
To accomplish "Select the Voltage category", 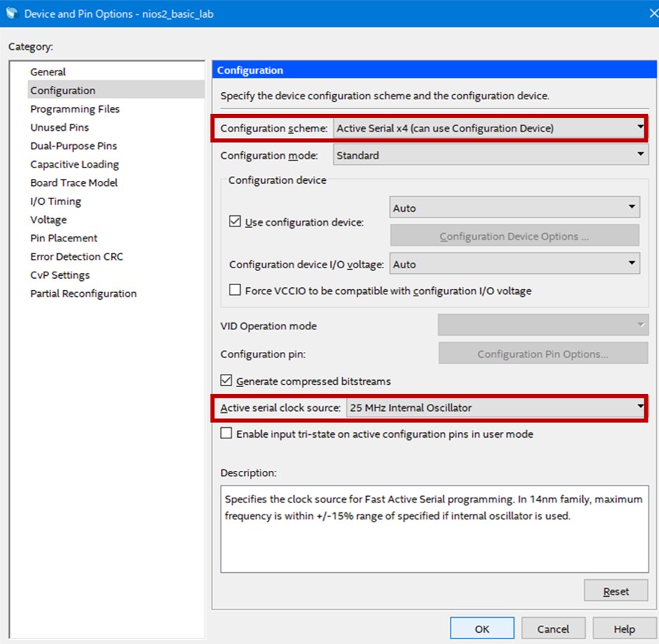I will click(x=49, y=219).
